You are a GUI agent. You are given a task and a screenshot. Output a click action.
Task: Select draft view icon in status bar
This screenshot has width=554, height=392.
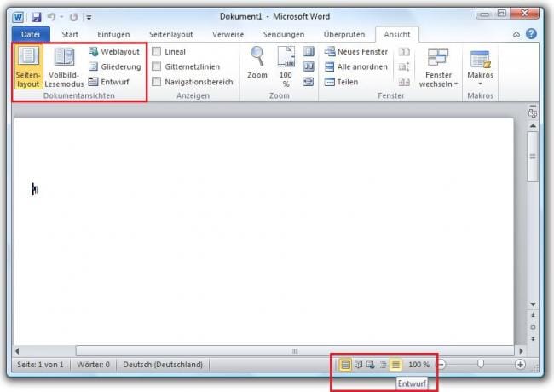click(x=395, y=365)
